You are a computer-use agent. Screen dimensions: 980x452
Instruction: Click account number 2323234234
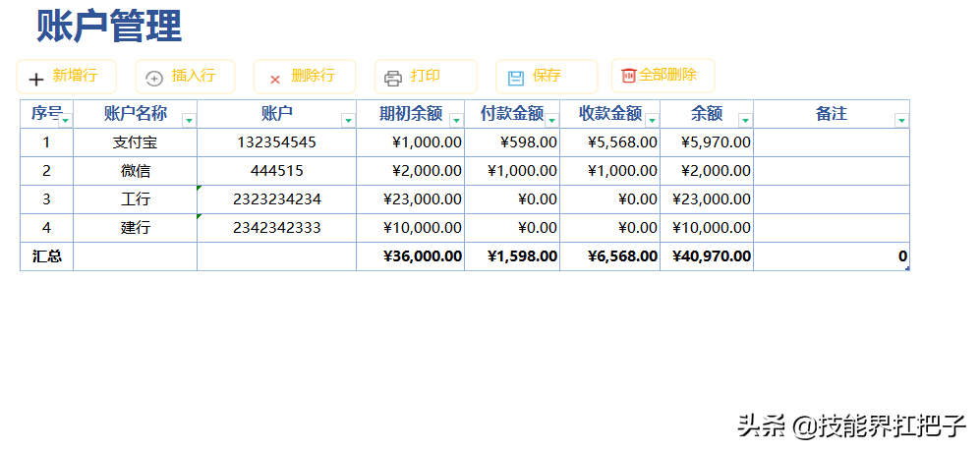pyautogui.click(x=277, y=199)
